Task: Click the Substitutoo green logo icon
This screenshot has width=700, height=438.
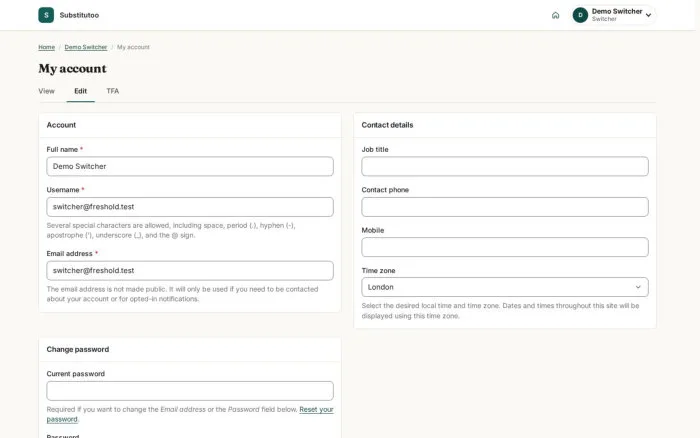Action: pyautogui.click(x=46, y=15)
